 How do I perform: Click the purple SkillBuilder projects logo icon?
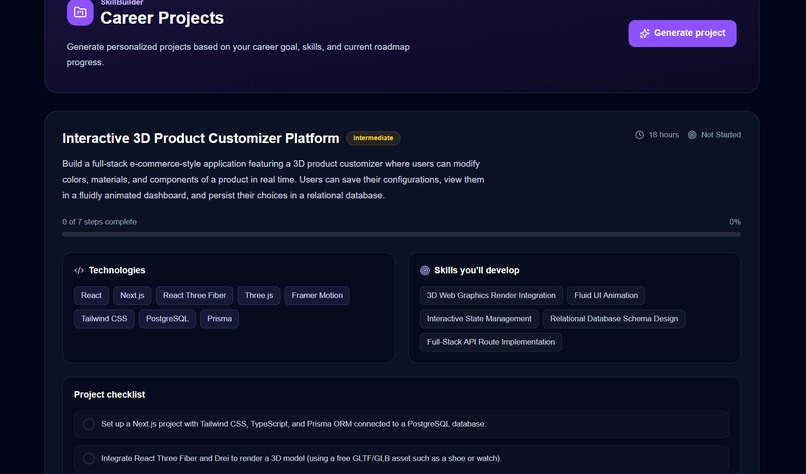[x=80, y=12]
